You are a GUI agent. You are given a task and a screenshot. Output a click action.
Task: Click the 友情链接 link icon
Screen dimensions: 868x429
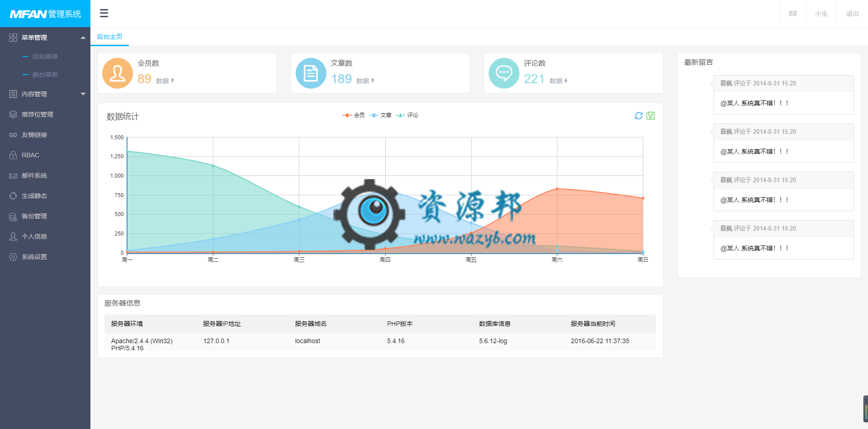[x=13, y=135]
